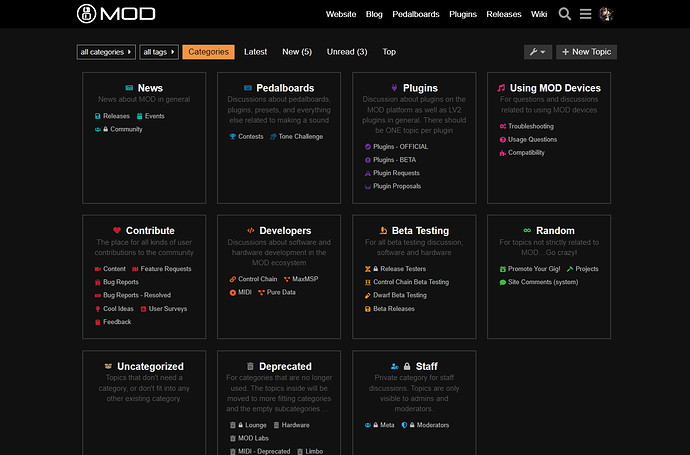Click the News category icon

tap(129, 88)
